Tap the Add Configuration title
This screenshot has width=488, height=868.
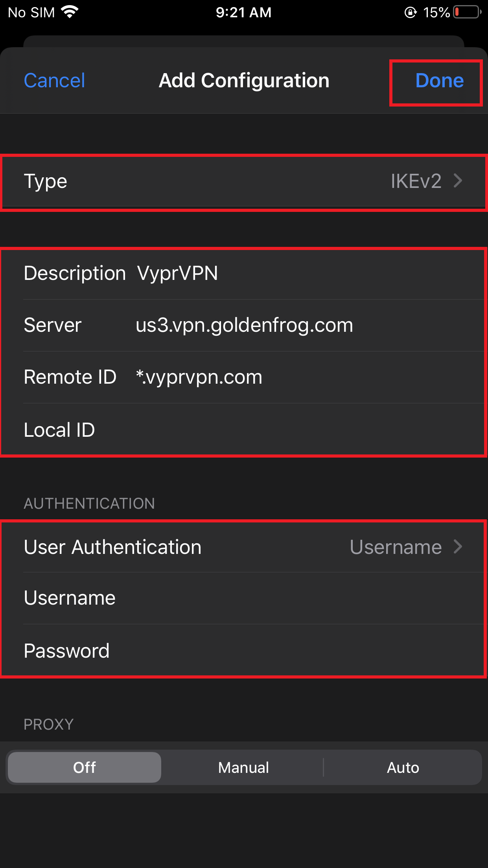244,81
